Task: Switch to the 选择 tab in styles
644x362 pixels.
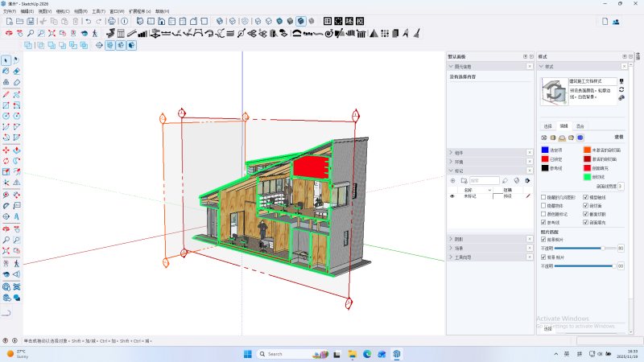Action: coord(547,126)
